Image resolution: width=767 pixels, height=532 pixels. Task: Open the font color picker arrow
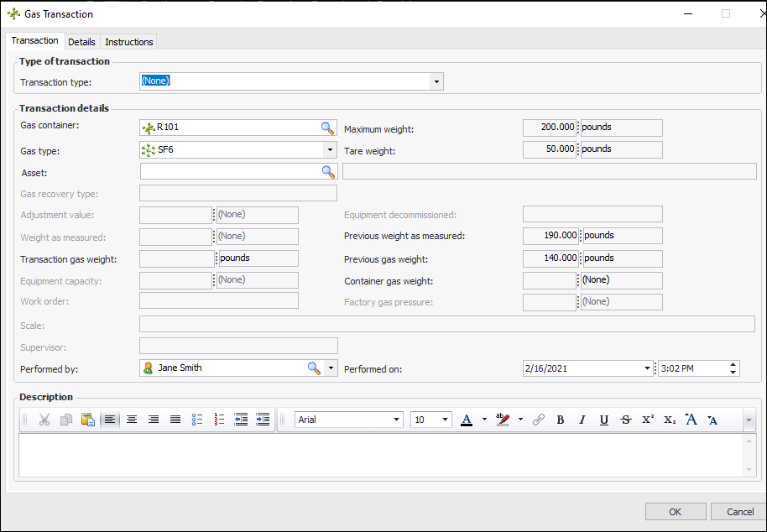tap(484, 420)
